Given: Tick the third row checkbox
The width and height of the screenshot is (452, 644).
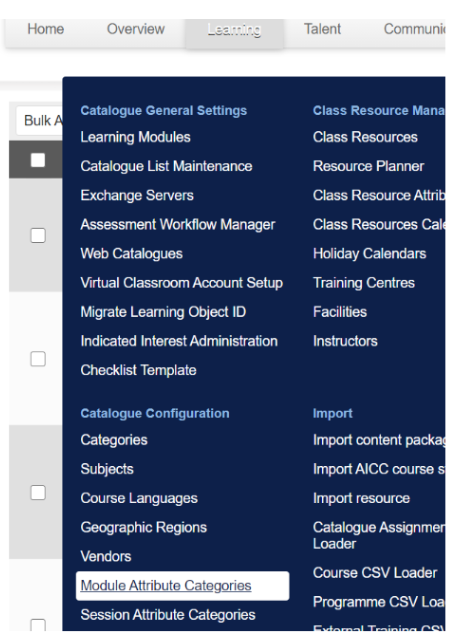Looking at the screenshot, I should [38, 492].
